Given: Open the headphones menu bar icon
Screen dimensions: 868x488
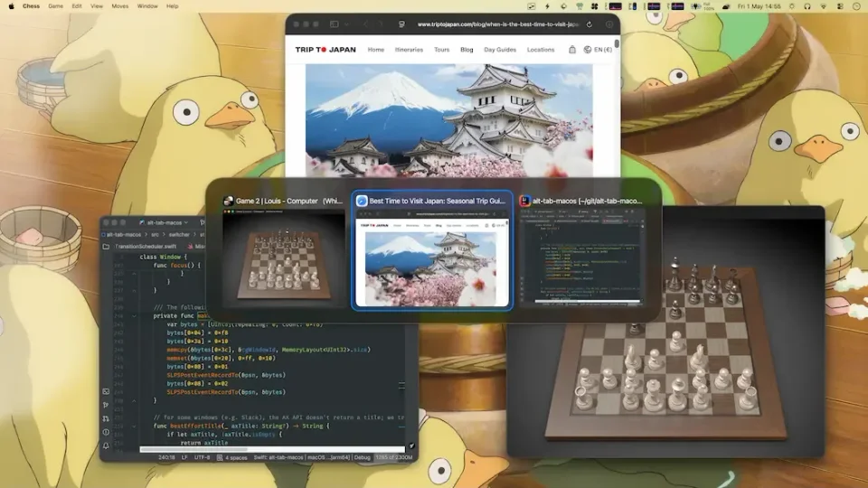Looking at the screenshot, I should [x=807, y=6].
